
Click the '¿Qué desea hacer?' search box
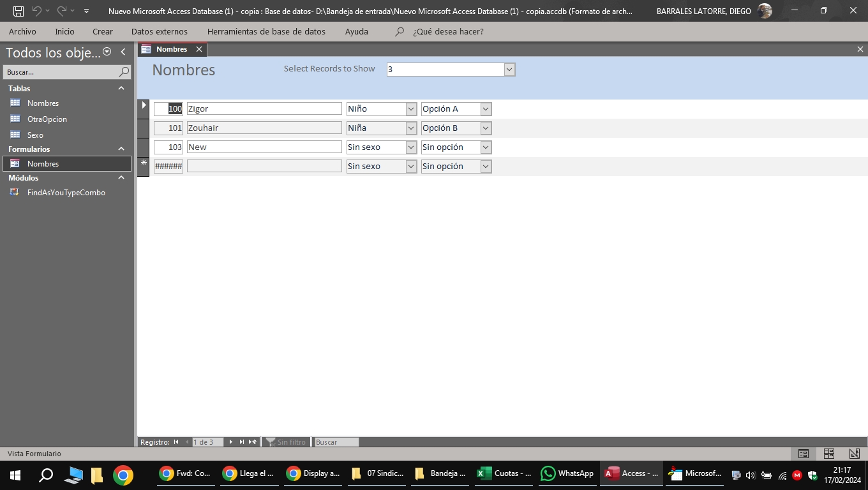tap(448, 31)
